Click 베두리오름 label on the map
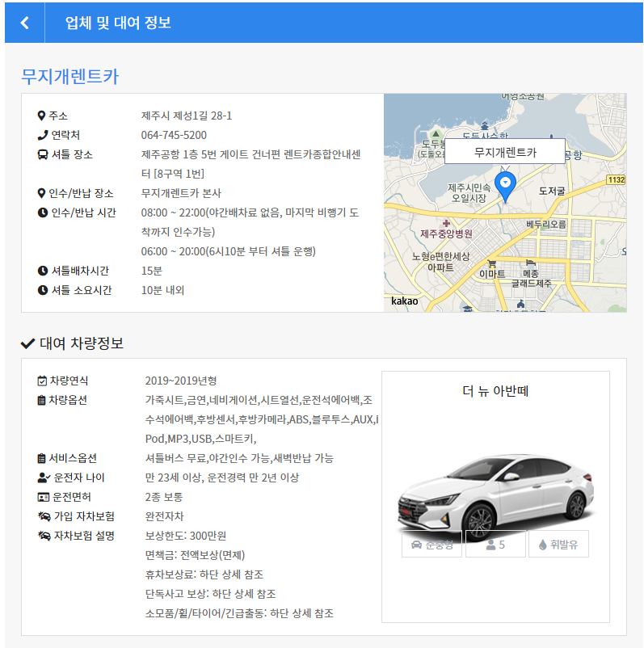The width and height of the screenshot is (644, 648). 545,225
